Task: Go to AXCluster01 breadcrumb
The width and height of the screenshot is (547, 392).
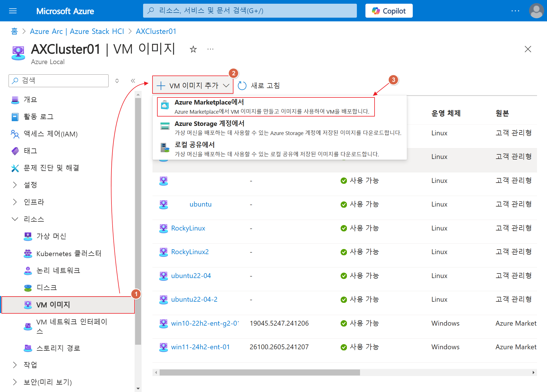Action: 156,31
